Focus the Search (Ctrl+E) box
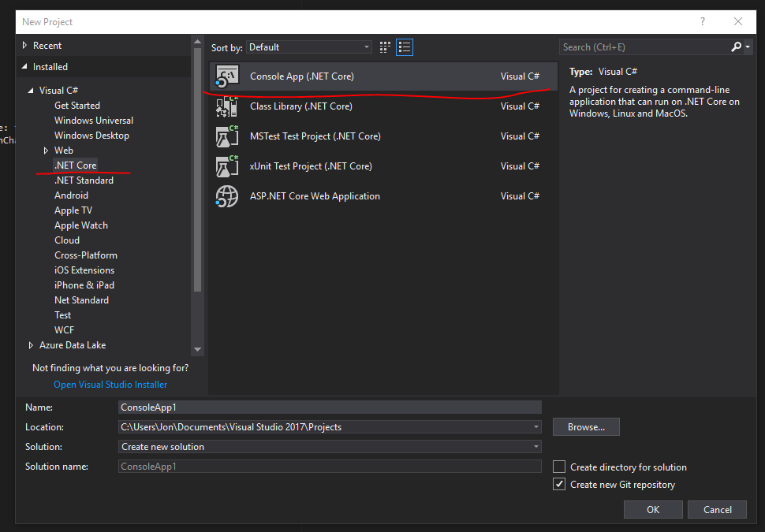Viewport: 765px width, 532px height. tap(645, 47)
